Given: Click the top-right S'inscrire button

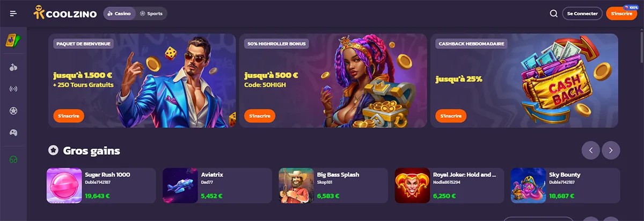Looking at the screenshot, I should coord(621,13).
